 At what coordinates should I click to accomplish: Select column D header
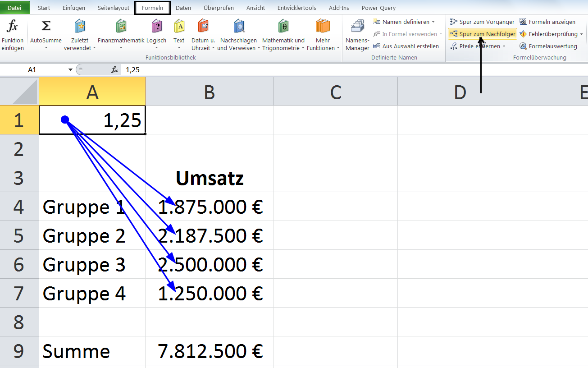coord(460,92)
